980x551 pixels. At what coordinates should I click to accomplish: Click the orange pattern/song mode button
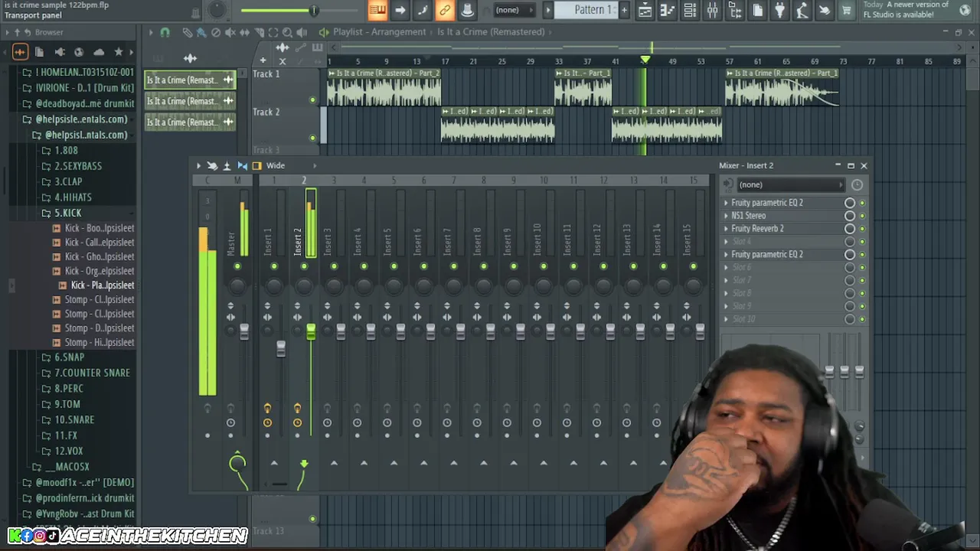(377, 10)
